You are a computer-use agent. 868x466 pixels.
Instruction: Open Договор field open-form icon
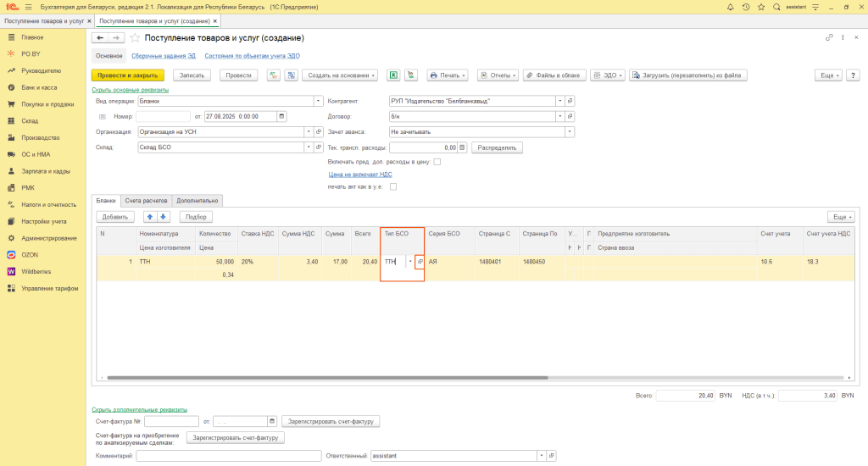[570, 116]
